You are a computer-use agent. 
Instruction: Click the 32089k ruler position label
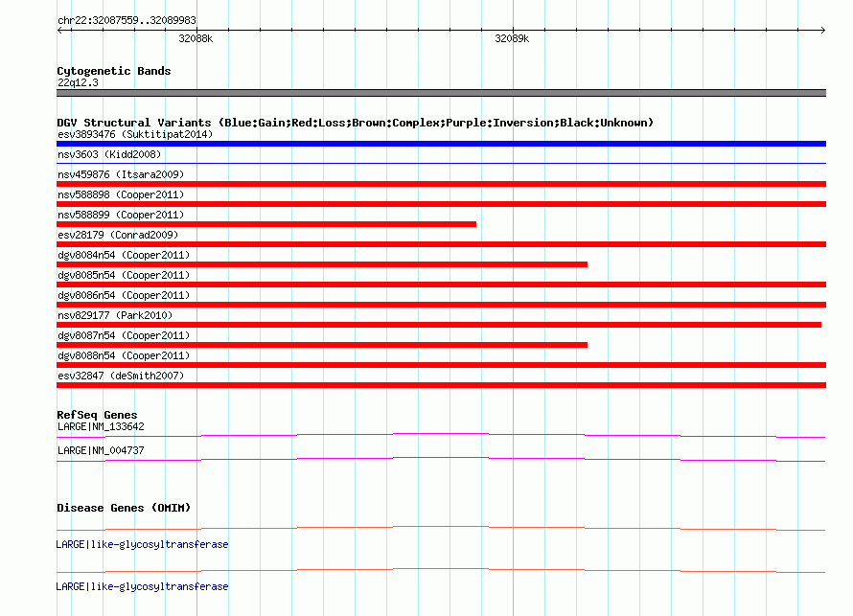[x=512, y=38]
